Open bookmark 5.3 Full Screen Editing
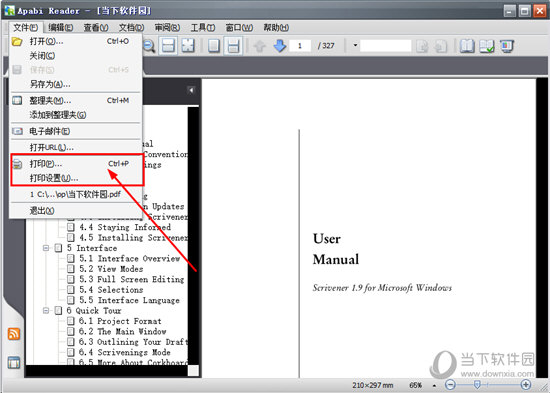 [x=132, y=279]
